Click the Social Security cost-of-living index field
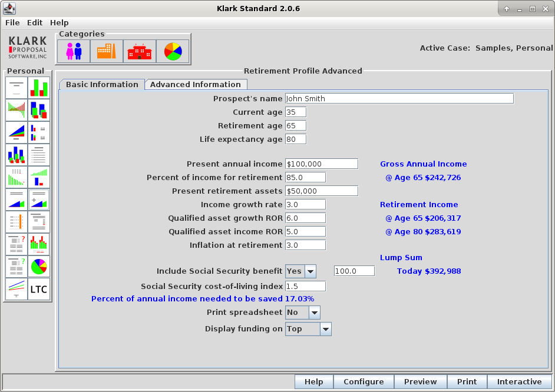555x392 pixels. point(305,286)
